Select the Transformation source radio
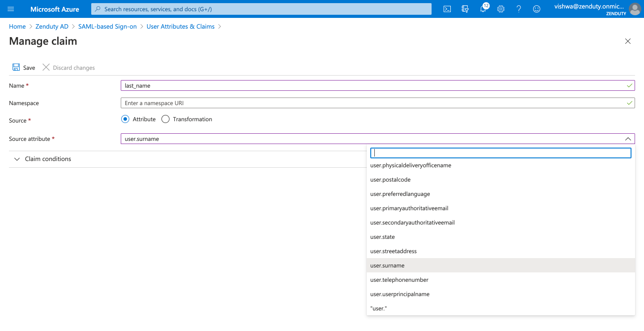This screenshot has height=331, width=644. (165, 119)
